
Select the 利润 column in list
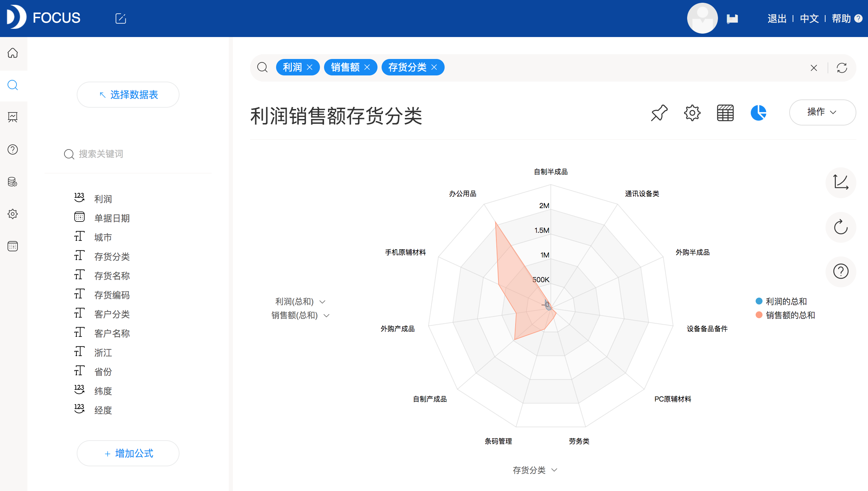[103, 199]
